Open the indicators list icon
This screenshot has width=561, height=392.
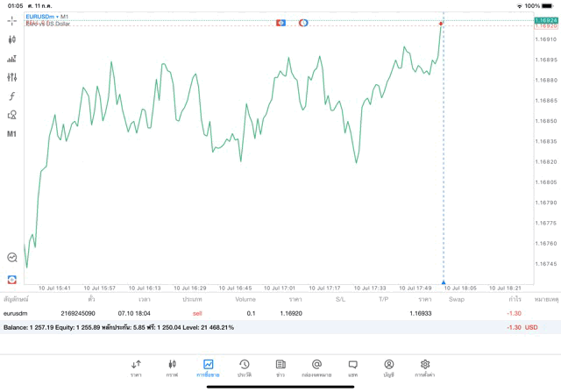11,59
